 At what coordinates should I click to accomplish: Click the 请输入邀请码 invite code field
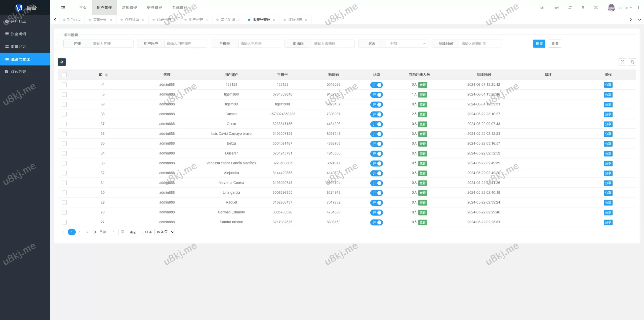point(333,44)
